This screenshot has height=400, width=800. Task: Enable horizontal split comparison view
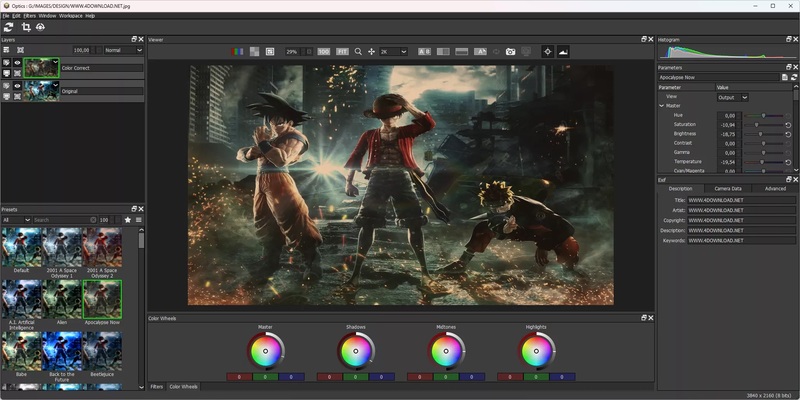point(462,52)
